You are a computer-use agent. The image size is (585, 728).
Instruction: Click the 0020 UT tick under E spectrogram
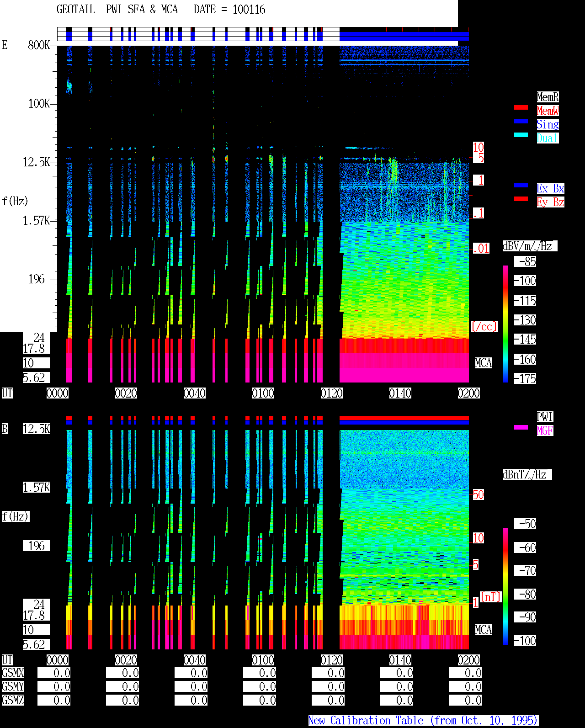point(126,393)
